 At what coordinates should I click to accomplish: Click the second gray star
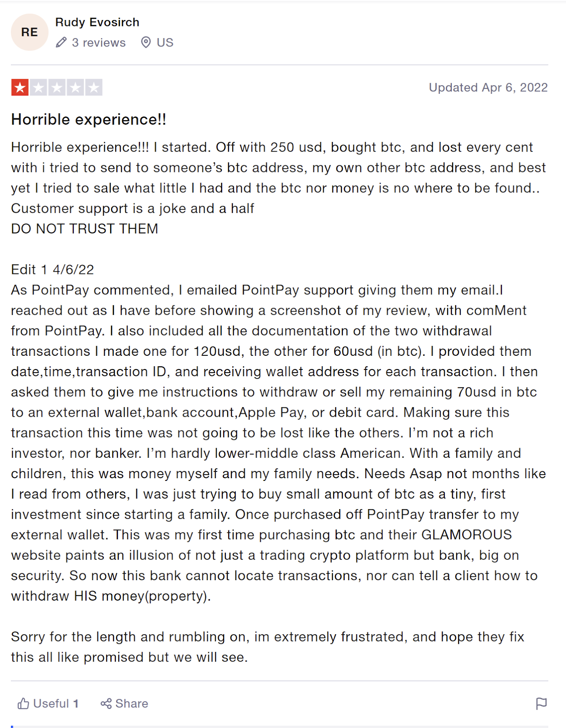pos(39,87)
